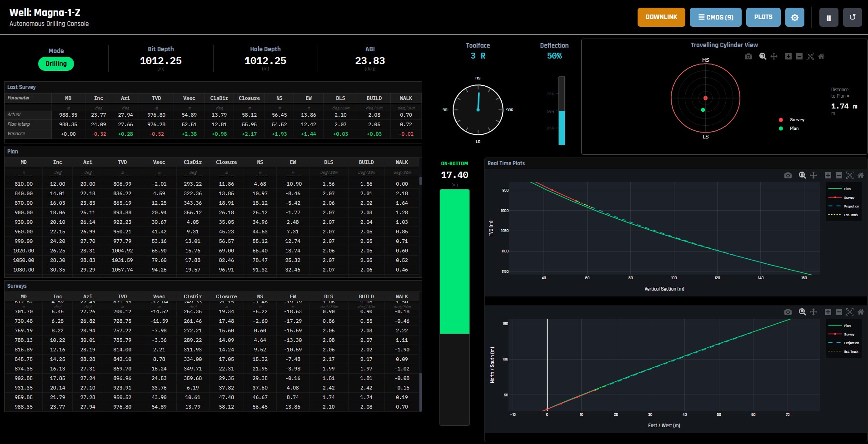Click the Deflection percentage bar
Viewport: 868px width, 444px height.
562,111
